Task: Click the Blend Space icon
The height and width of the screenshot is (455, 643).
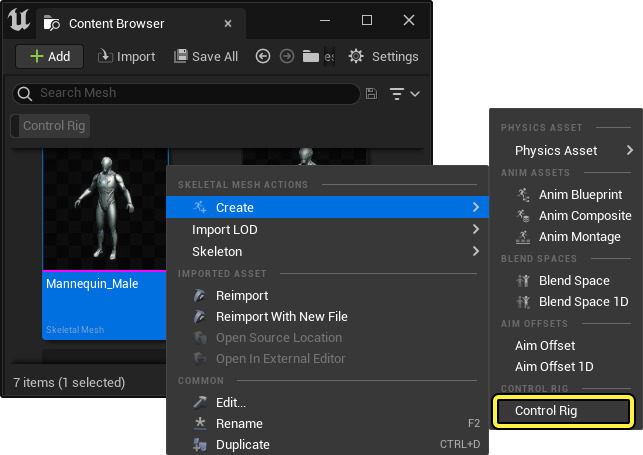Action: point(523,280)
